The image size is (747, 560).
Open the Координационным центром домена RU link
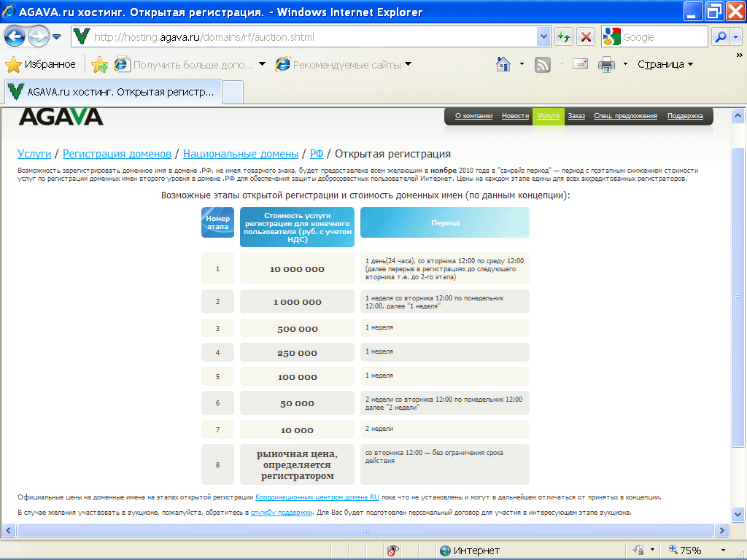click(x=317, y=497)
